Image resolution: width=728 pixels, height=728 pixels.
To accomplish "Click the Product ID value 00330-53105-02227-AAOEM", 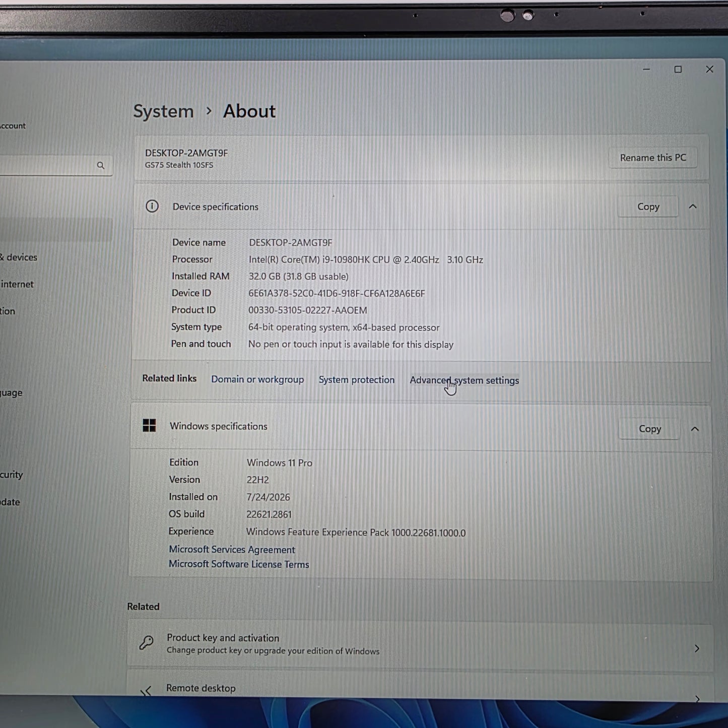I will pyautogui.click(x=308, y=310).
